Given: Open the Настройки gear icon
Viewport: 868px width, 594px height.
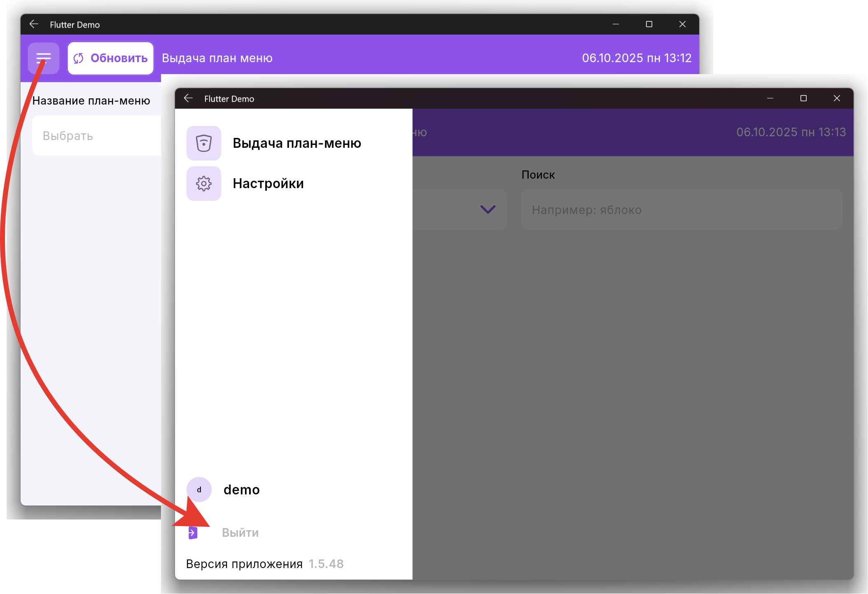Looking at the screenshot, I should pyautogui.click(x=203, y=183).
